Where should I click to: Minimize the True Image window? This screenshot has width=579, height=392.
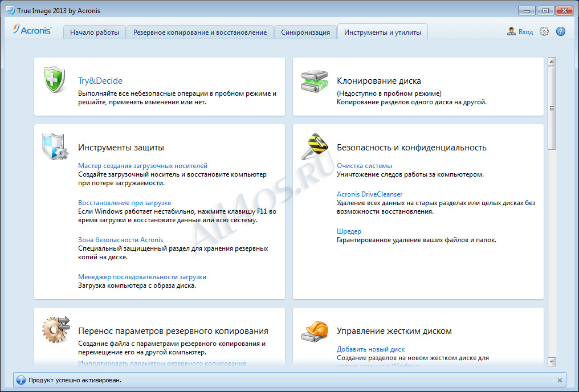(x=527, y=11)
